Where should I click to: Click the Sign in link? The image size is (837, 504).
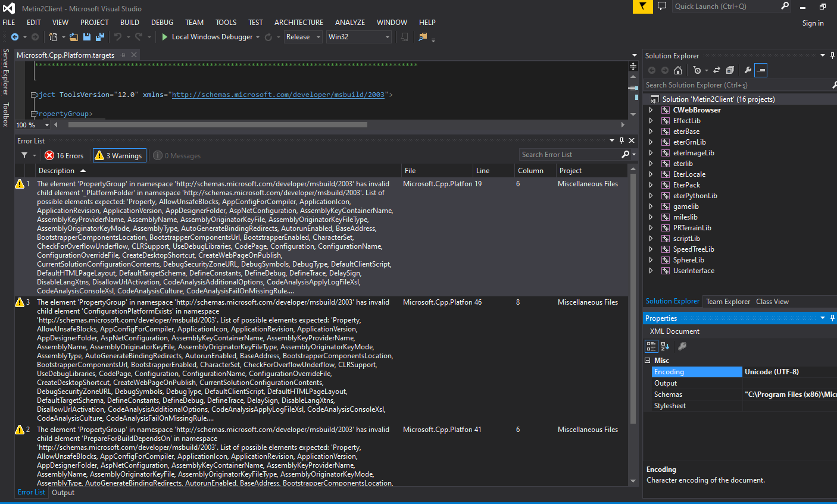coord(813,23)
